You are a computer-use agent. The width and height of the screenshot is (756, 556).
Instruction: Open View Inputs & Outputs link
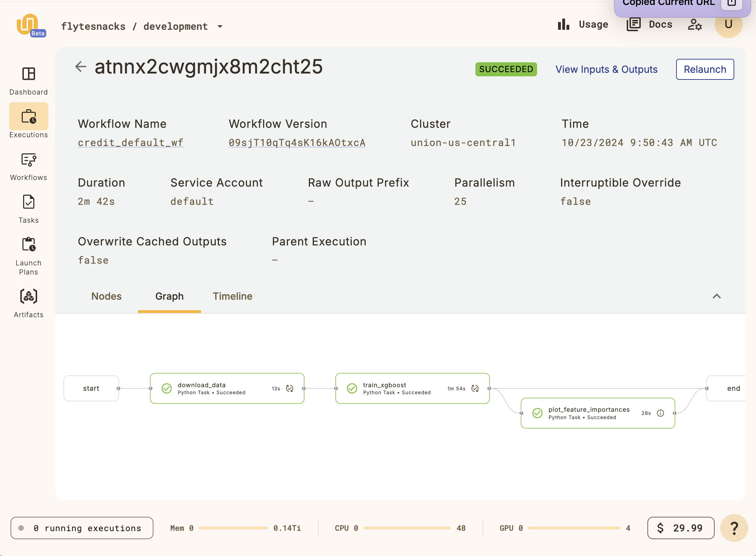click(606, 69)
